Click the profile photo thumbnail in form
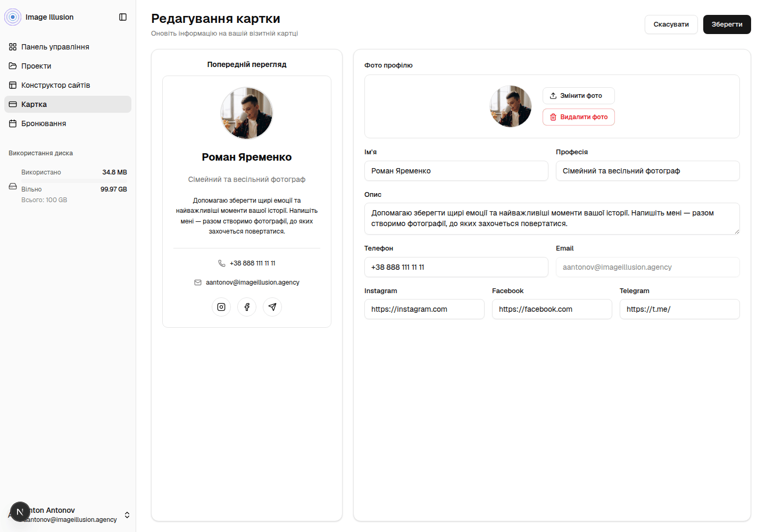 click(x=511, y=106)
